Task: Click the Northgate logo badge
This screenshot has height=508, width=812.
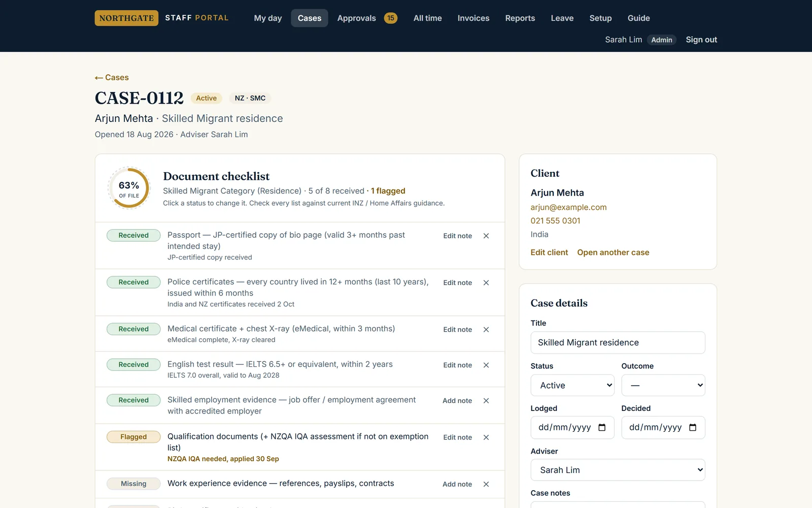Action: 126,18
